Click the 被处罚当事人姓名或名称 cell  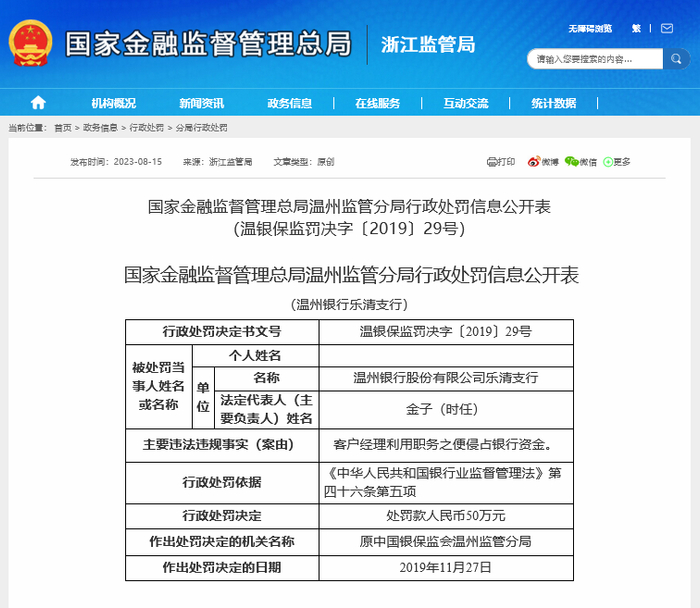158,386
